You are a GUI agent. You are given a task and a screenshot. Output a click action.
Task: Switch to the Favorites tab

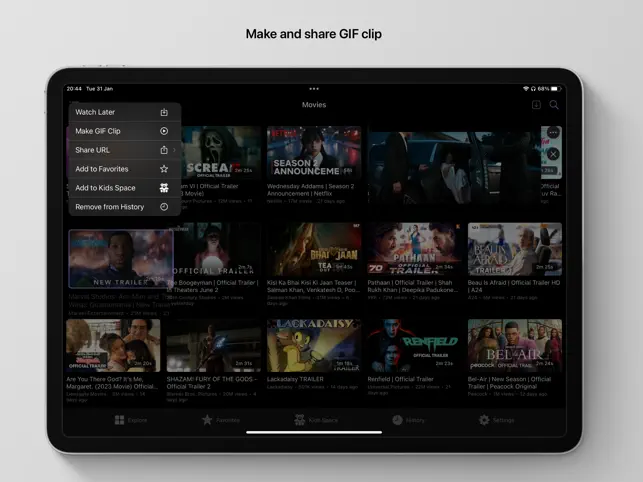tap(221, 420)
